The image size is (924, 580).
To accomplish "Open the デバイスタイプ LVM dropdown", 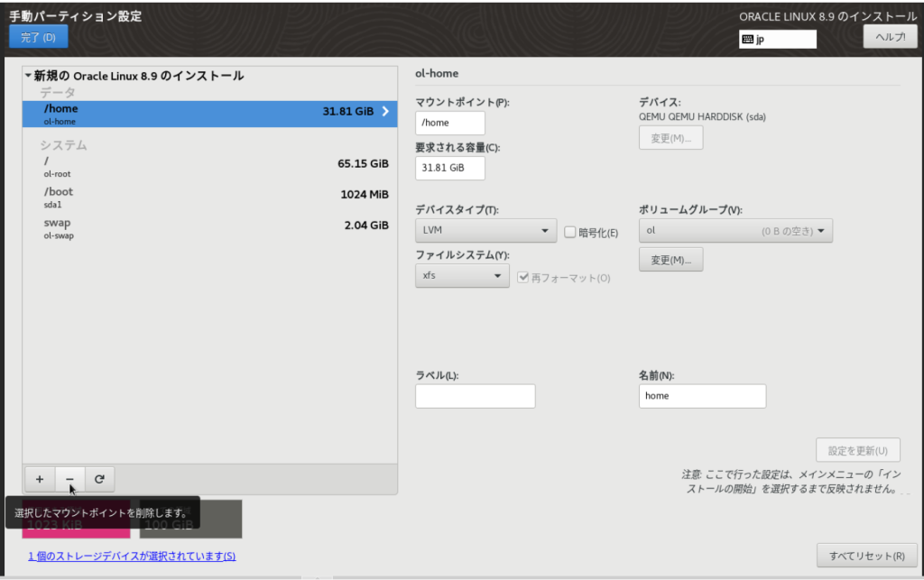I will click(x=485, y=230).
